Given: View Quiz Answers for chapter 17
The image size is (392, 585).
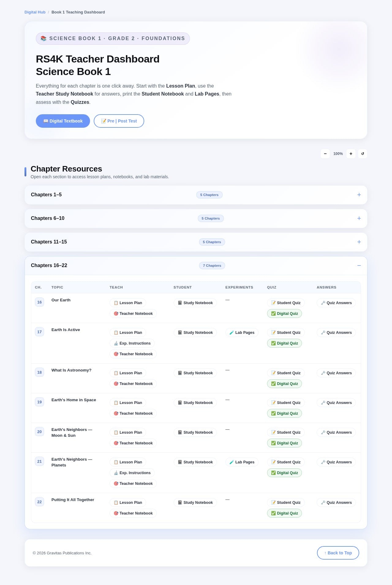Looking at the screenshot, I should [336, 333].
